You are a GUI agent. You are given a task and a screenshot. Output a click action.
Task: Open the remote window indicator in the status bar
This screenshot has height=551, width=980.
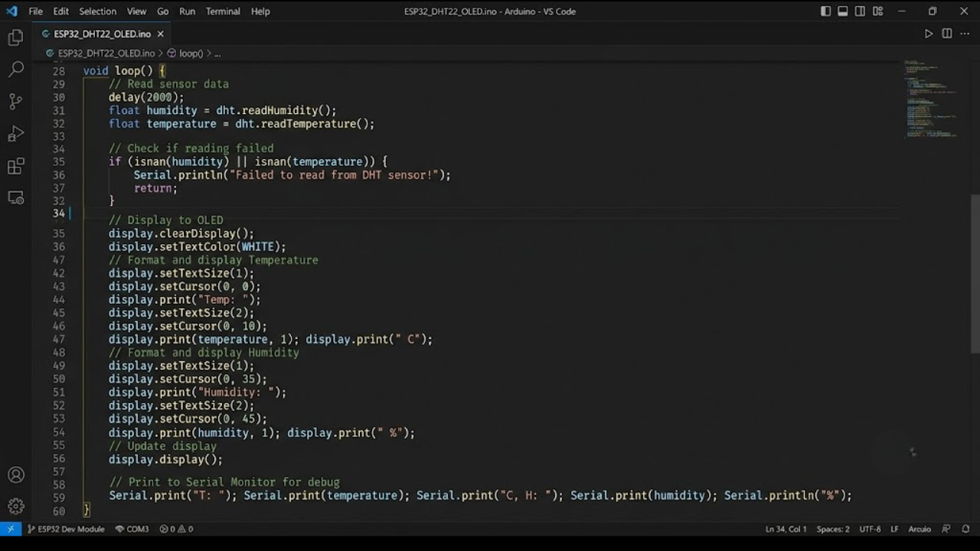point(11,529)
